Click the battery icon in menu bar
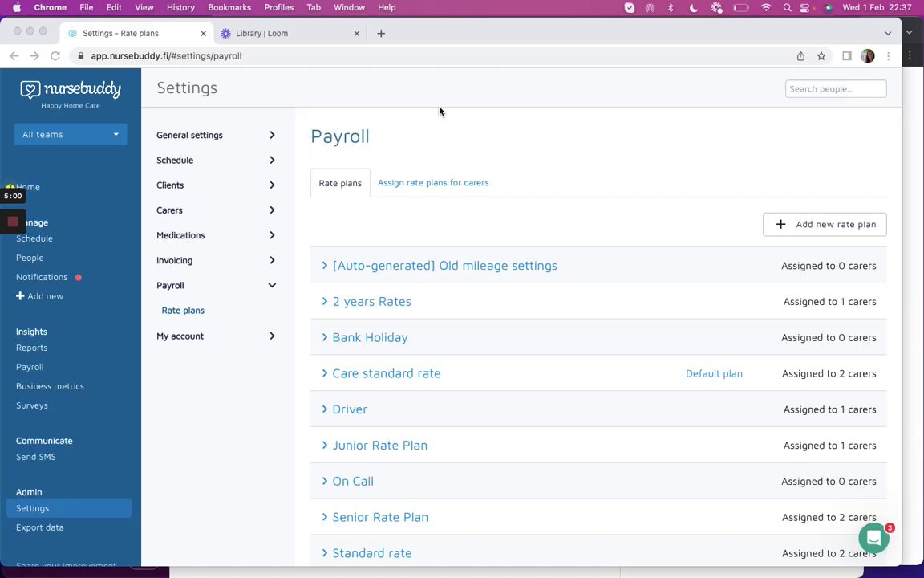This screenshot has height=578, width=924. [741, 8]
